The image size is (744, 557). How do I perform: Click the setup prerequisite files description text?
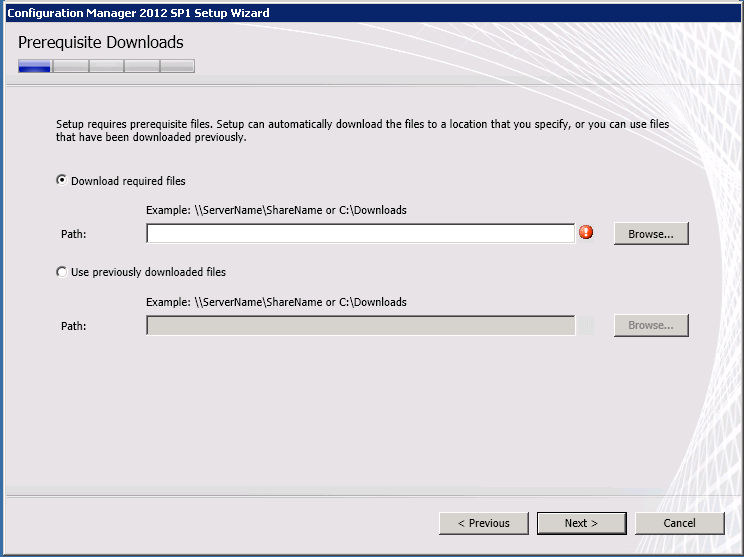click(363, 130)
